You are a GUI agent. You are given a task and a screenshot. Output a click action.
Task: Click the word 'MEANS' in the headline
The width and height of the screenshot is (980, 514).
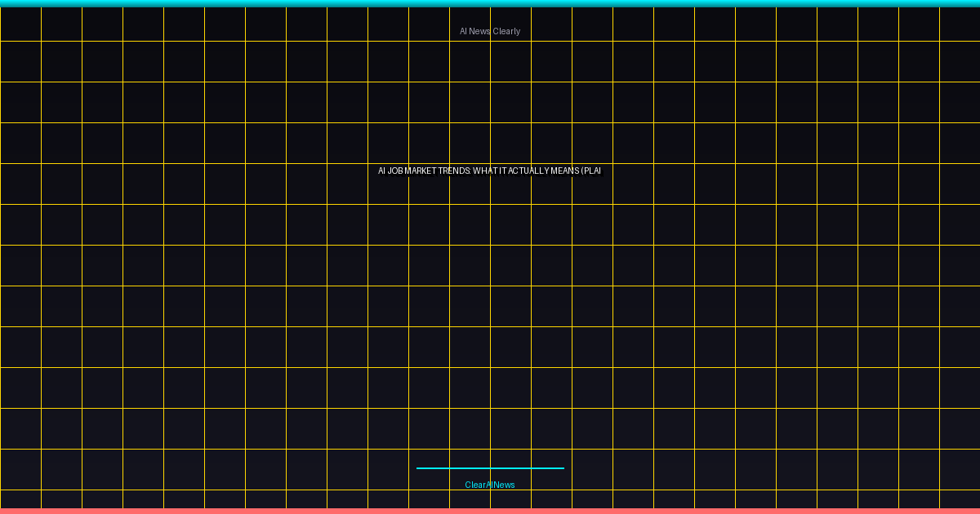tap(566, 171)
